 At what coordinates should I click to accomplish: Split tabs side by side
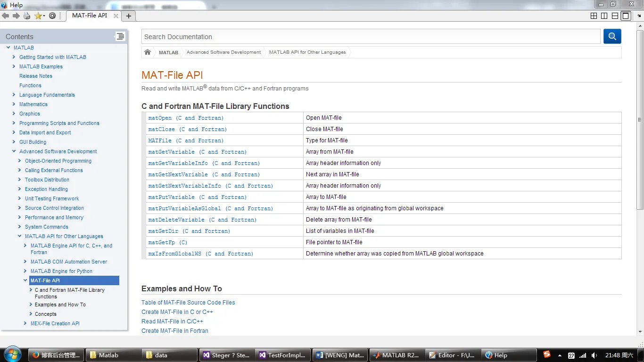pyautogui.click(x=604, y=16)
